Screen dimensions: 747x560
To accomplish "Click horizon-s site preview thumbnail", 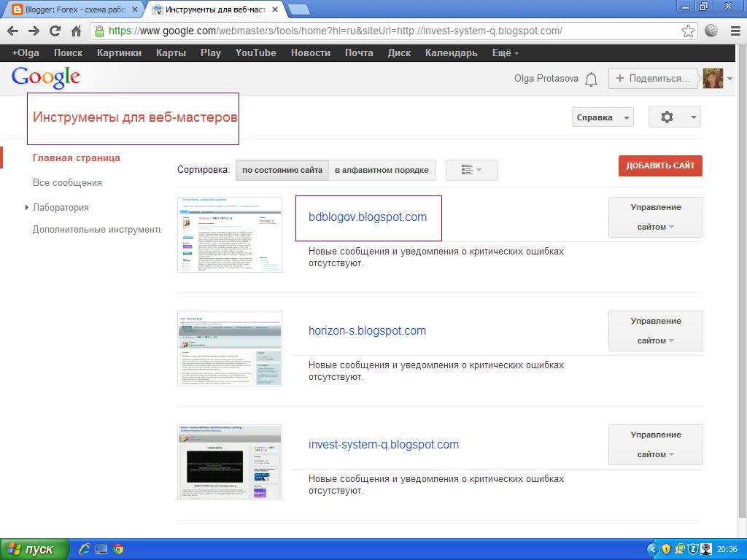I will (230, 349).
